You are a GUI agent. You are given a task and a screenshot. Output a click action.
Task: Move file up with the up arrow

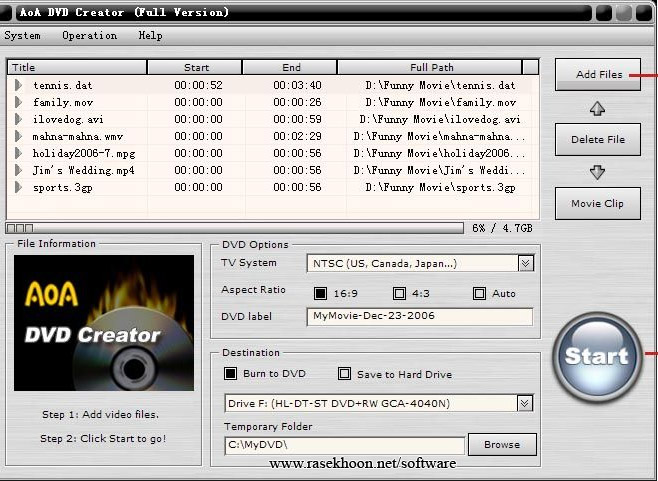coord(597,109)
